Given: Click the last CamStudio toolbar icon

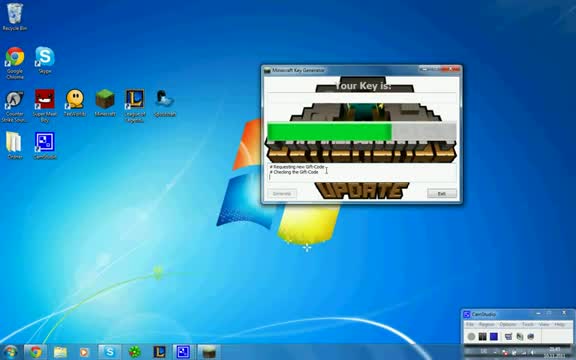Looking at the screenshot, I should pyautogui.click(x=531, y=336).
